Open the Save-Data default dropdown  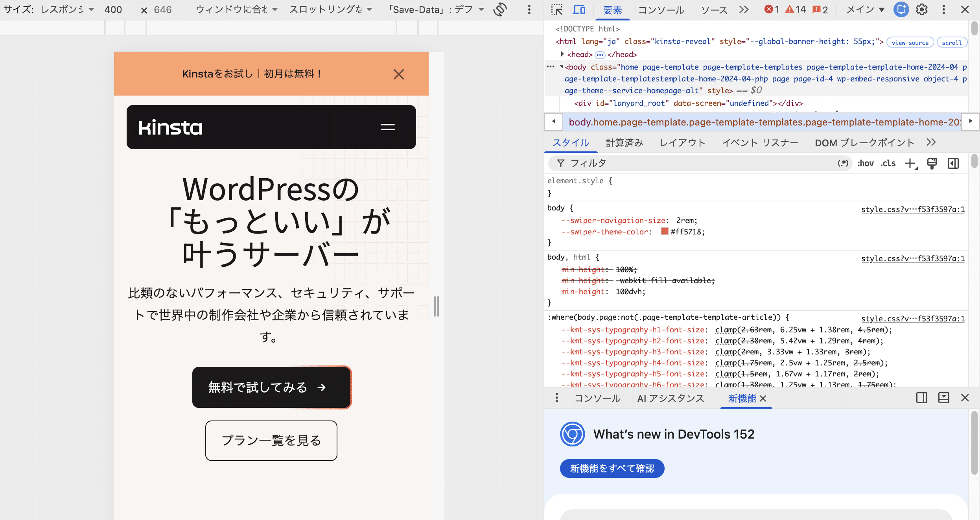click(435, 9)
